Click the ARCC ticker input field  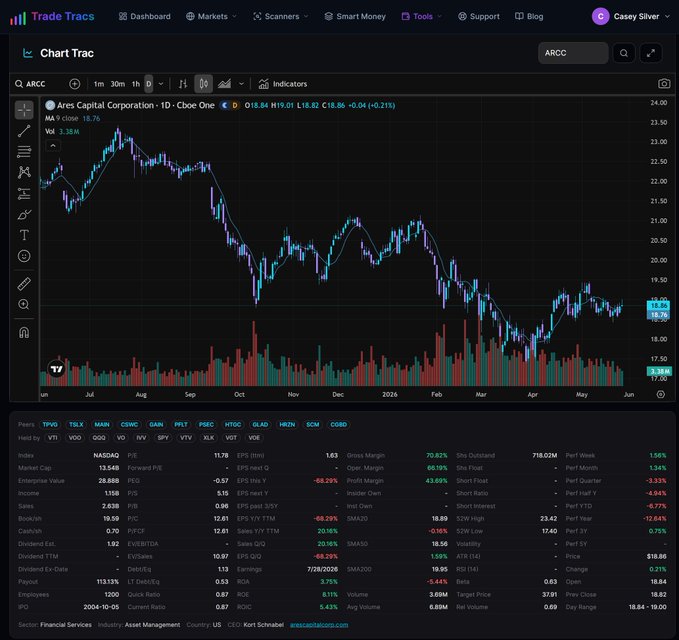click(x=573, y=53)
